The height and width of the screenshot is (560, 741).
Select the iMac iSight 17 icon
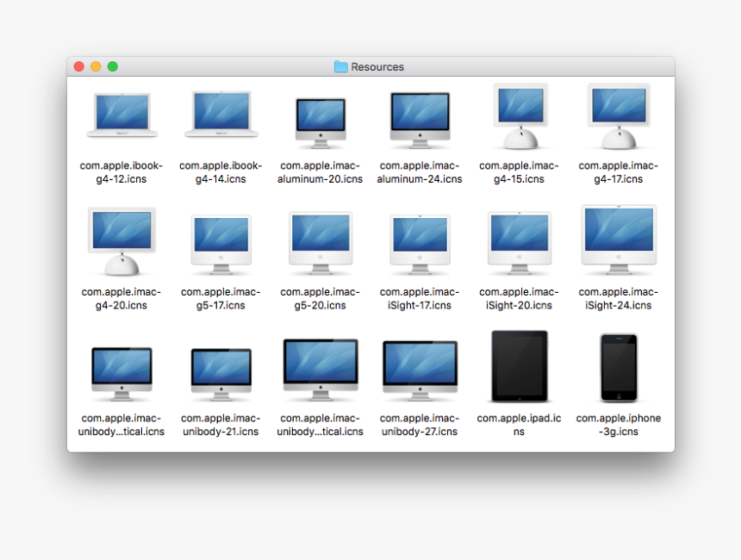coord(420,245)
